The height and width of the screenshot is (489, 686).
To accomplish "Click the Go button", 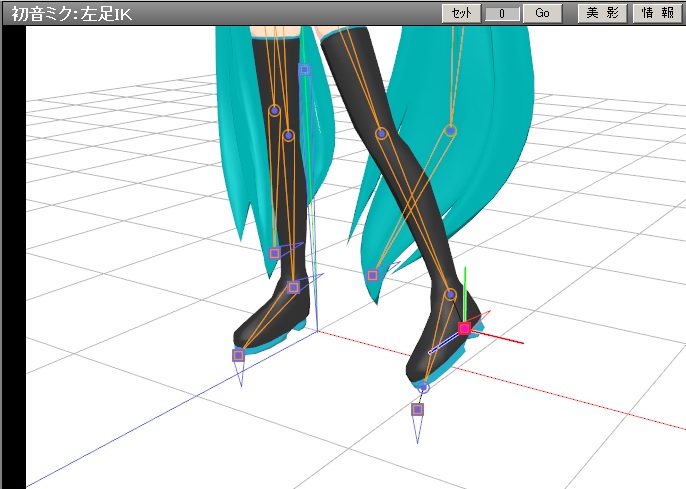I will click(x=542, y=14).
